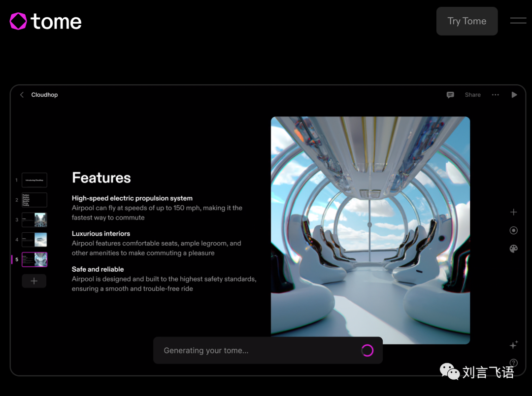Screen dimensions: 532x396
Task: Click the Tome logo icon
Action: coord(19,21)
